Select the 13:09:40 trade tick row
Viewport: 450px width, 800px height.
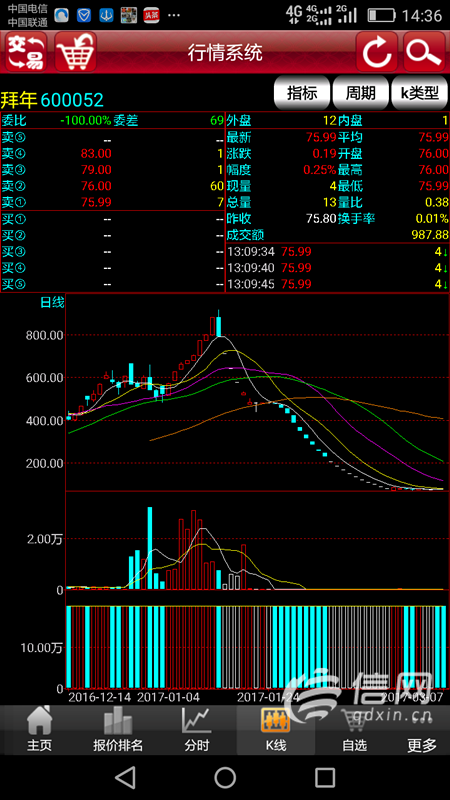click(337, 268)
